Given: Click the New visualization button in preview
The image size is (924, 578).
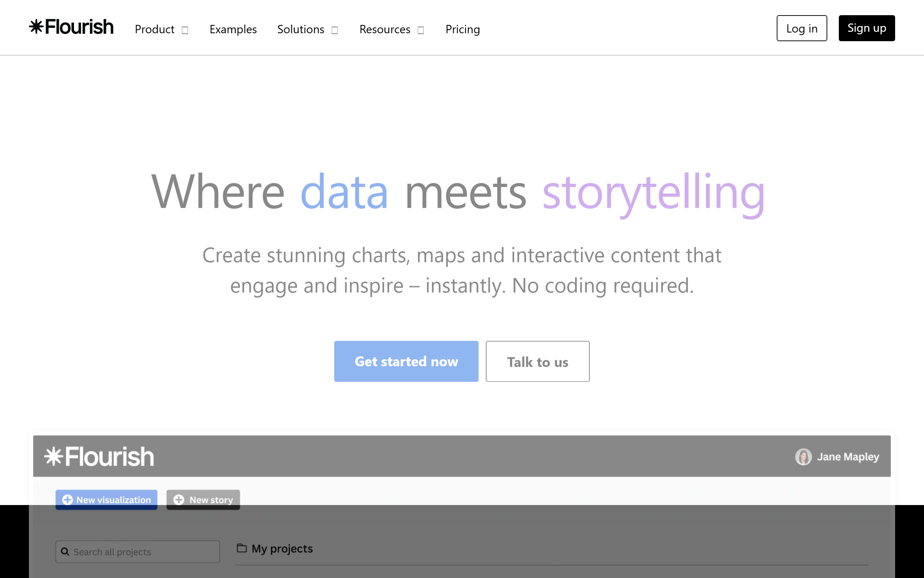Looking at the screenshot, I should [x=106, y=500].
